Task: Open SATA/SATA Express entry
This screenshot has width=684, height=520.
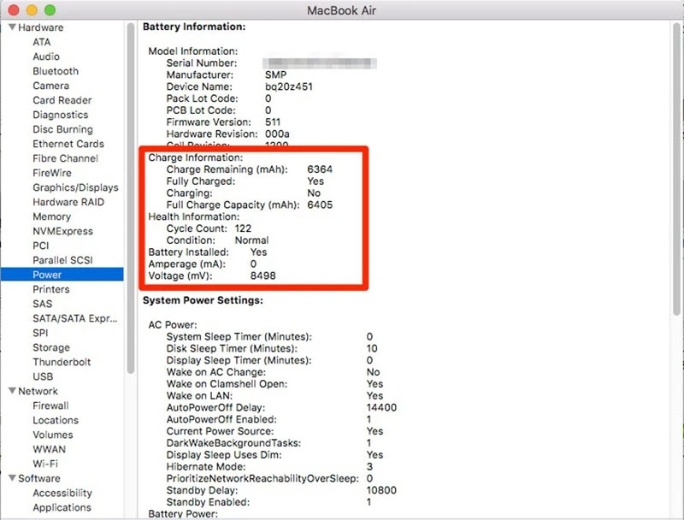Action: 75,318
